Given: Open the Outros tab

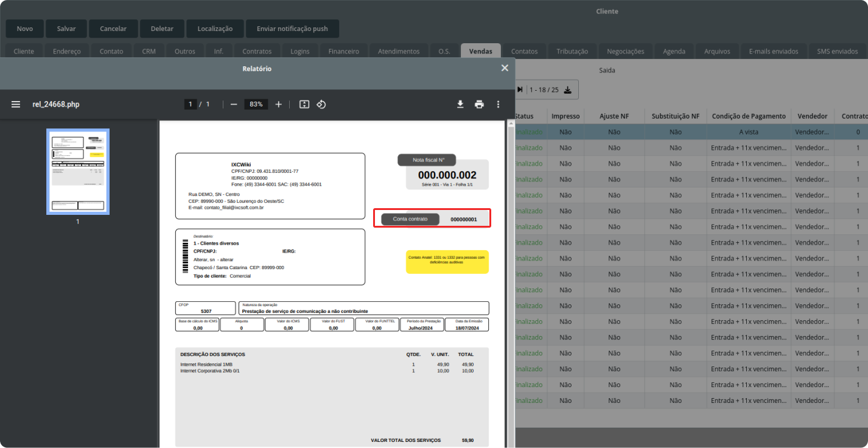Looking at the screenshot, I should coord(185,51).
